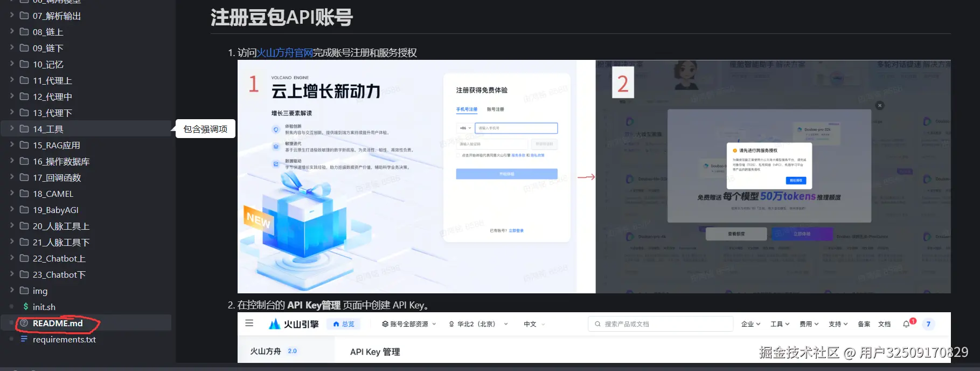Click the folder icon of 16_操作数据库
This screenshot has width=980, height=371.
pyautogui.click(x=24, y=161)
